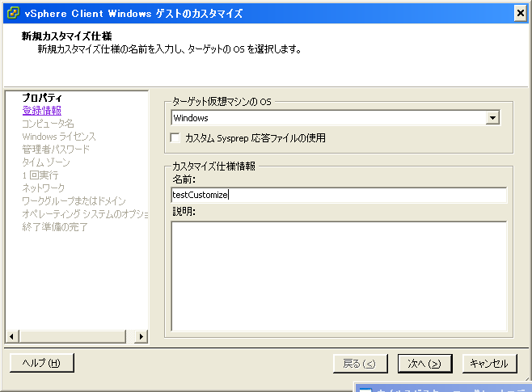
Task: Click the コンピュータ名 step
Action: 48,124
